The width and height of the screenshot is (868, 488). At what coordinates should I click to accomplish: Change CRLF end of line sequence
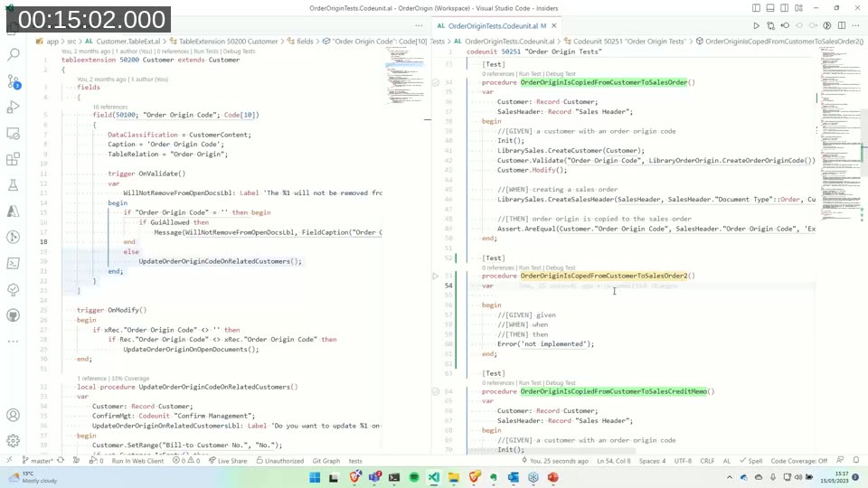pos(707,460)
